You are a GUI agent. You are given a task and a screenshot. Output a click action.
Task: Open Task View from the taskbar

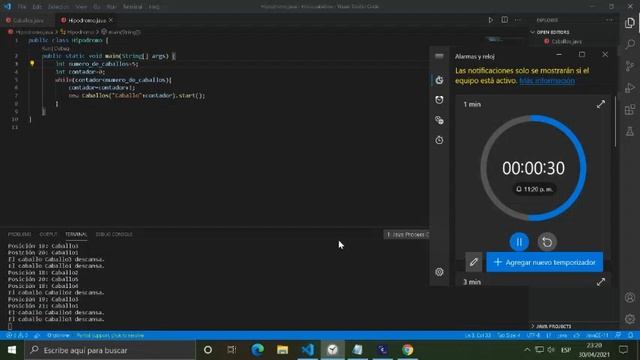pyautogui.click(x=232, y=350)
